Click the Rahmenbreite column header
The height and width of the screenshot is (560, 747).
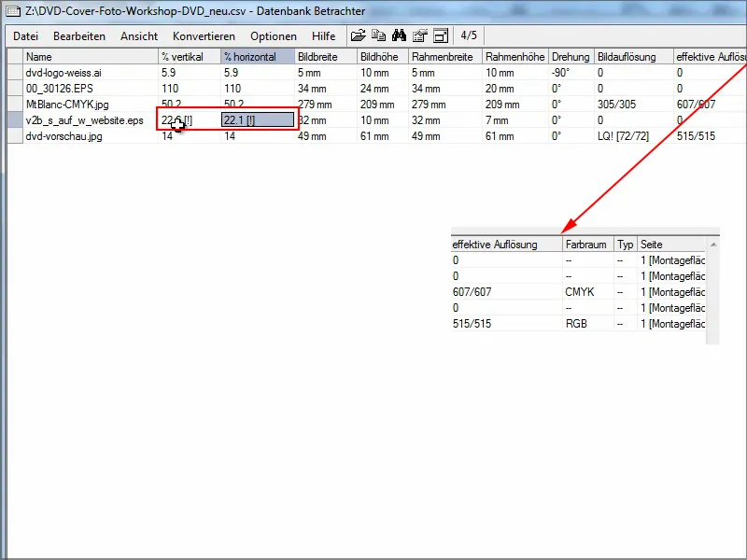pos(445,57)
